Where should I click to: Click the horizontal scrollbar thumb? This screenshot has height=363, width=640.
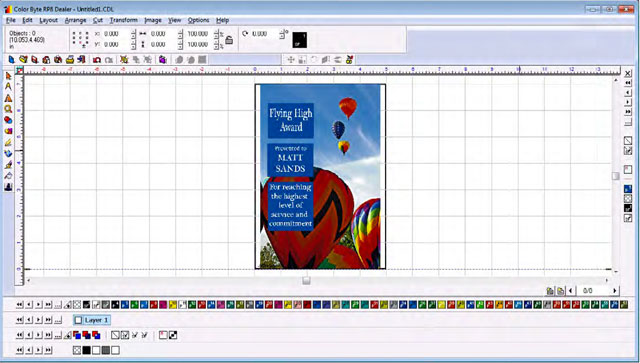tap(307, 281)
